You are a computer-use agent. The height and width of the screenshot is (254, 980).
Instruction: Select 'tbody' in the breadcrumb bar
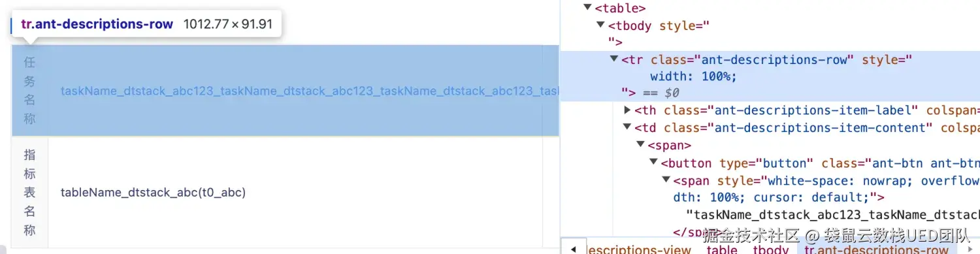click(x=770, y=249)
